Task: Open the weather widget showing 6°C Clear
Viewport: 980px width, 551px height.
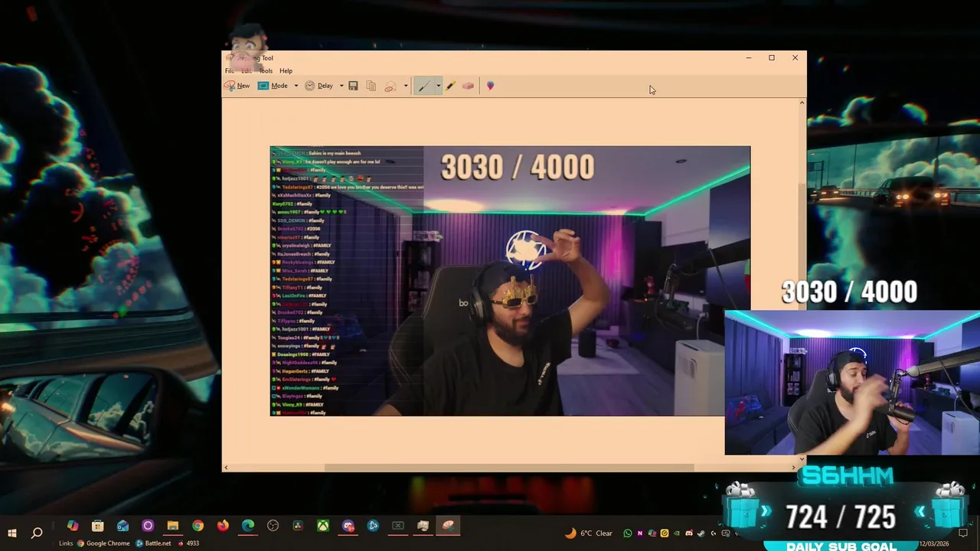Action: (x=589, y=533)
